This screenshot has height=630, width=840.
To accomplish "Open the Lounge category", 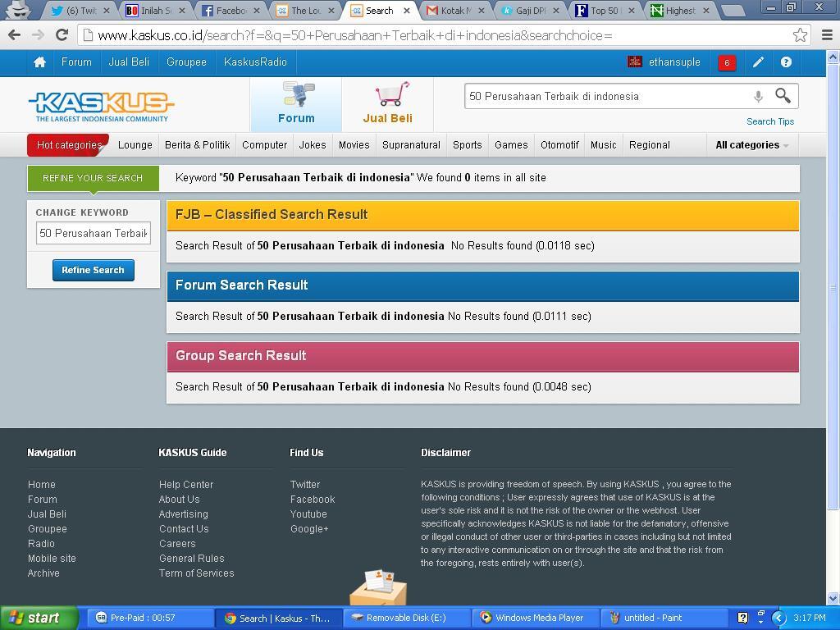I will pyautogui.click(x=135, y=145).
